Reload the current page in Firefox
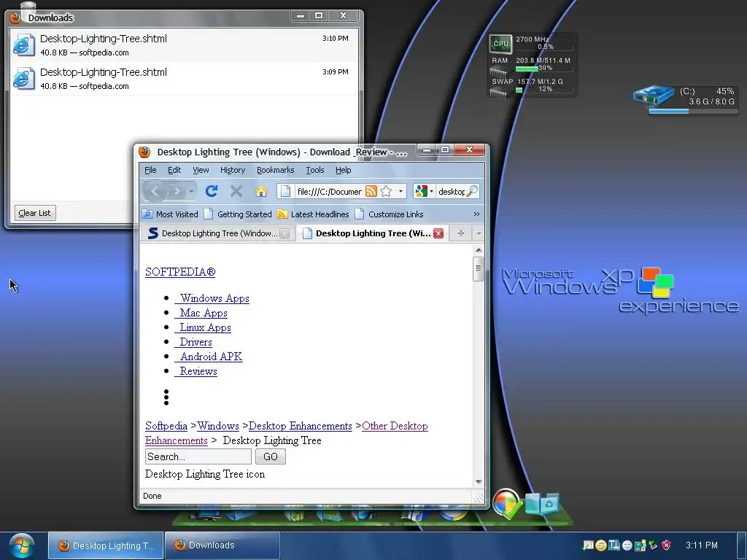 (x=212, y=191)
